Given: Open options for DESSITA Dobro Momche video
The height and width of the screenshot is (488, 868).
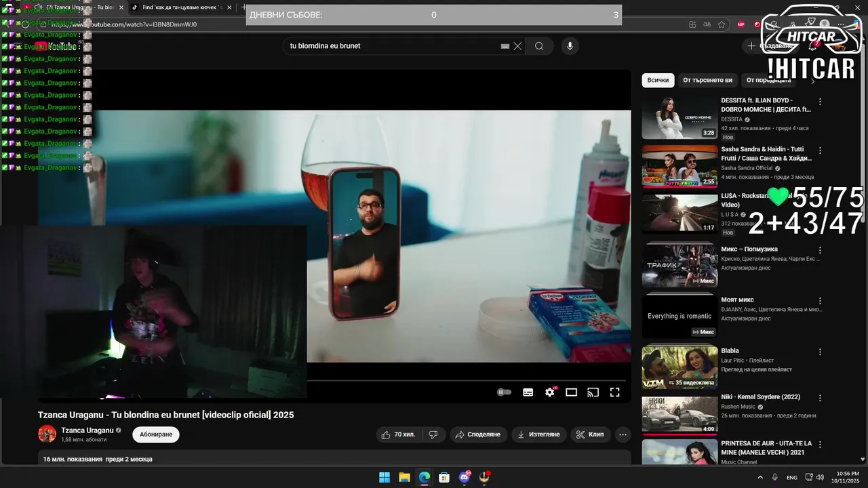Looking at the screenshot, I should (820, 102).
